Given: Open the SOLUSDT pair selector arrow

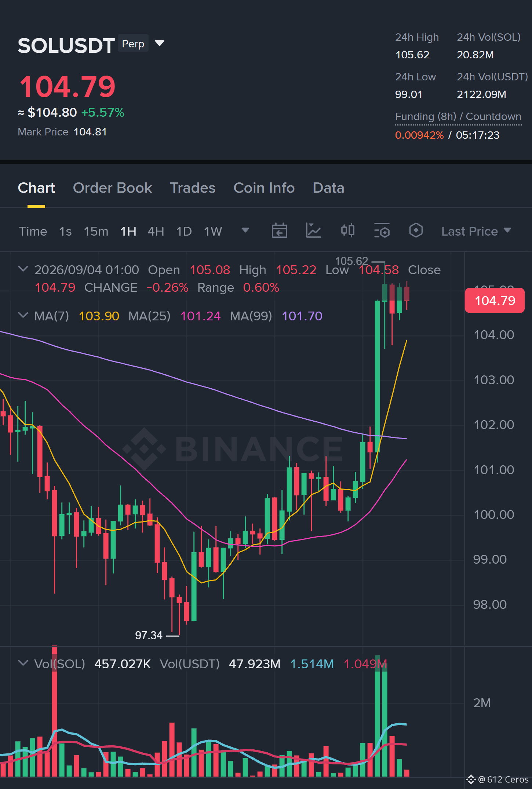Looking at the screenshot, I should (x=159, y=43).
